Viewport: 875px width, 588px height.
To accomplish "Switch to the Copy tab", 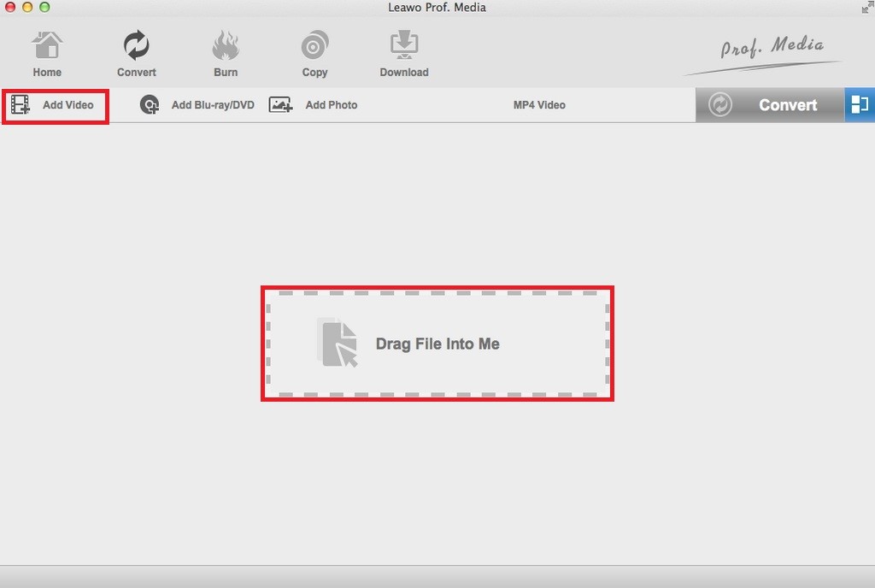I will [314, 54].
